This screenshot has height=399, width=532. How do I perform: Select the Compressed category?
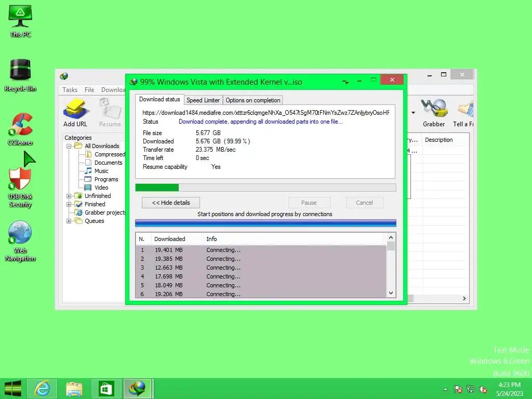tap(105, 154)
